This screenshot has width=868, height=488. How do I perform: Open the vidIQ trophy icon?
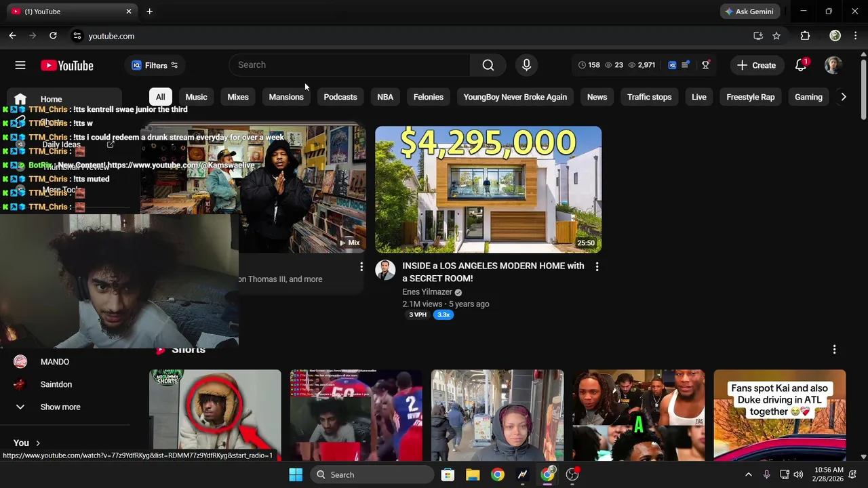click(705, 65)
